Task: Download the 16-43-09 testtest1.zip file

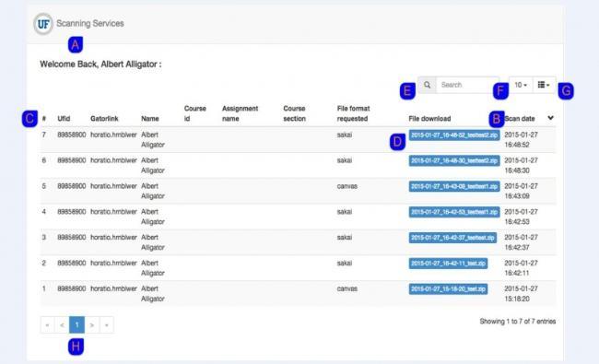Action: 454,186
